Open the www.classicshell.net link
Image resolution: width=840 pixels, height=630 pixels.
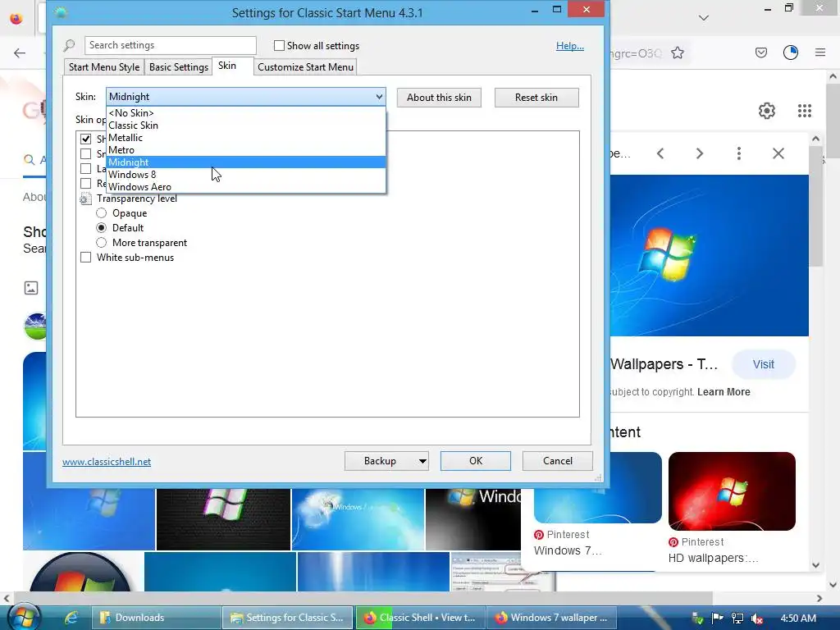(x=106, y=462)
